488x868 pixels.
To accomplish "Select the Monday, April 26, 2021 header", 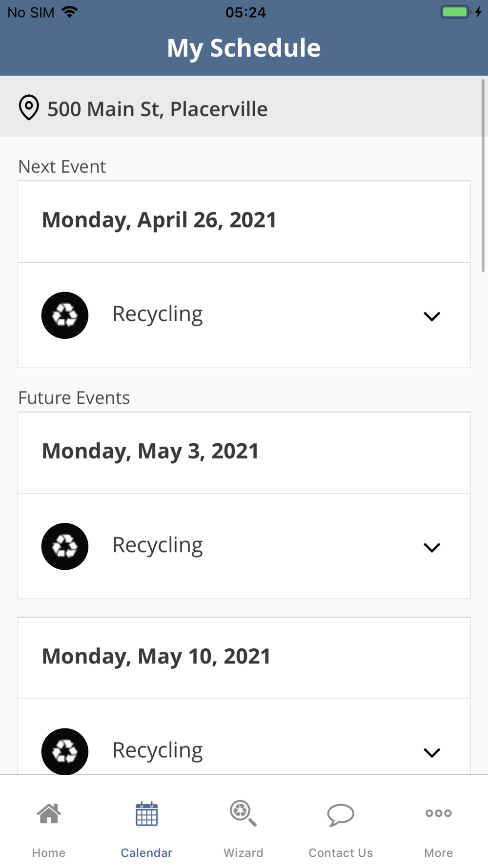I will point(159,220).
